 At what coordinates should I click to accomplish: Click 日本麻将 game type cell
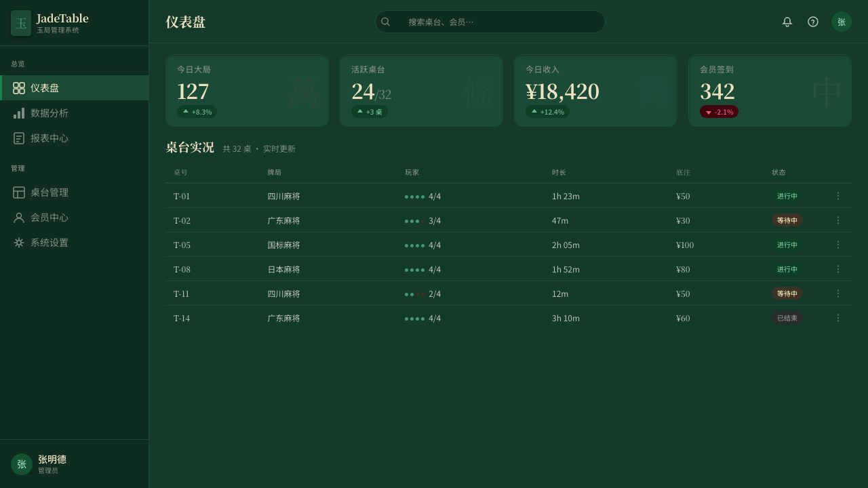click(283, 269)
